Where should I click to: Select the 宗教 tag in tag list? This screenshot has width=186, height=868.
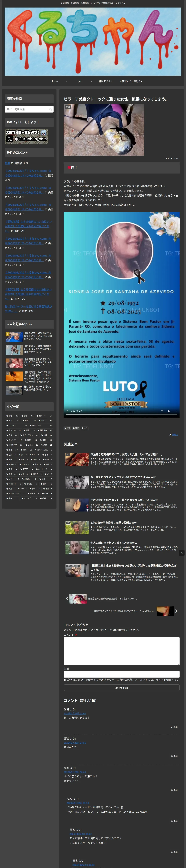(47, 455)
